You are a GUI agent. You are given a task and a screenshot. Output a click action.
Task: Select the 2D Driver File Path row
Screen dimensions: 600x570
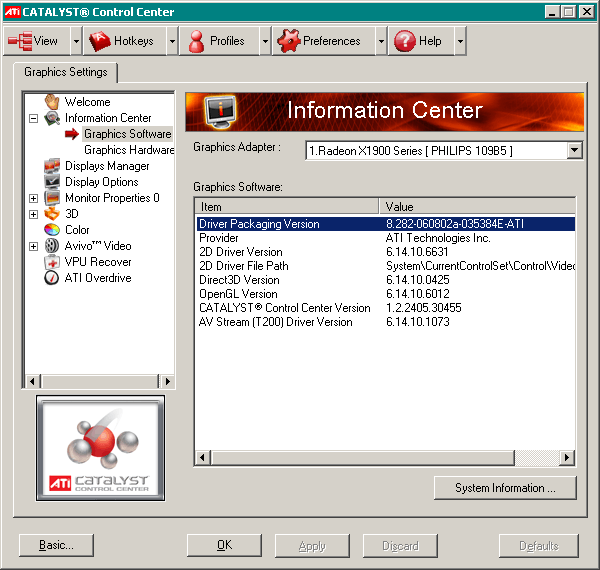point(385,266)
